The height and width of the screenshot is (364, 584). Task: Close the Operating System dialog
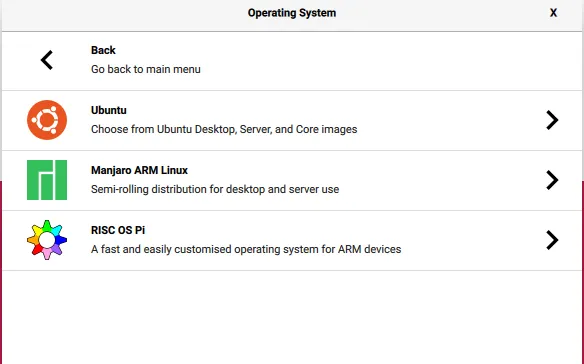point(553,13)
